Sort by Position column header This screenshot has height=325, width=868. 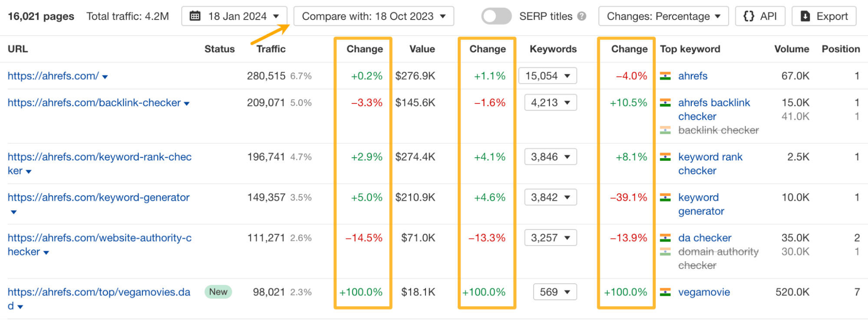(x=840, y=49)
